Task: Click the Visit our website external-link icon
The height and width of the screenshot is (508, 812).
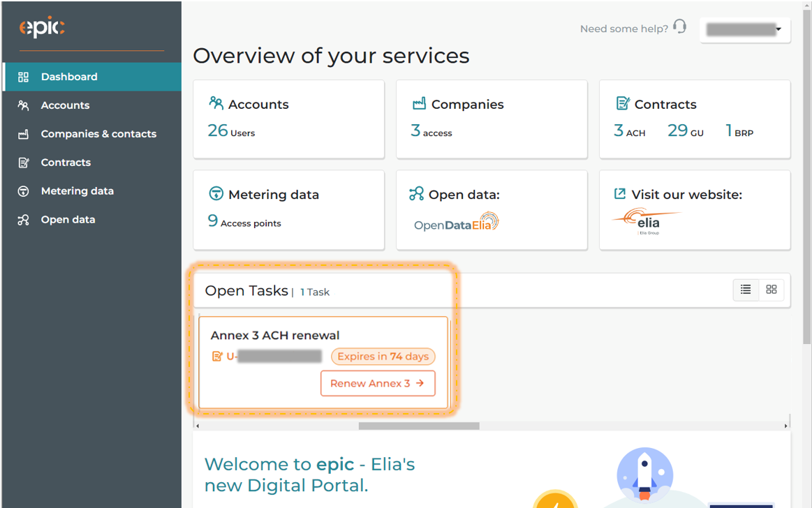Action: [x=619, y=193]
